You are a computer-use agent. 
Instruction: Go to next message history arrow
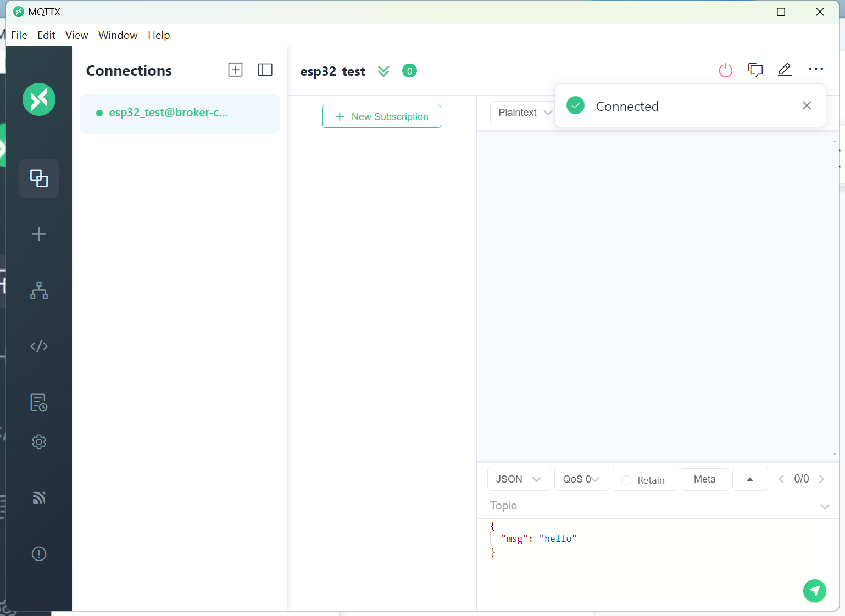tap(821, 479)
